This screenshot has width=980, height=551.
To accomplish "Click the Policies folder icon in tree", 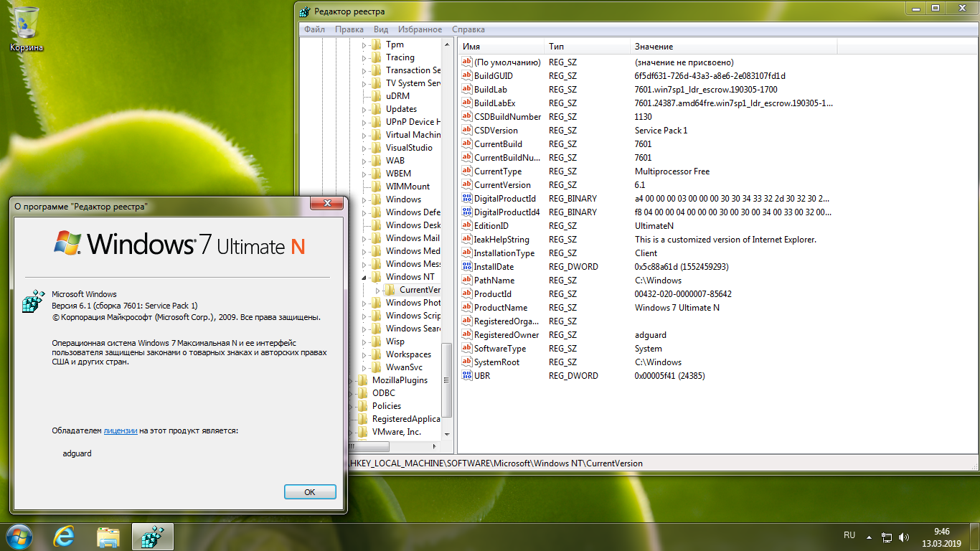I will pos(363,406).
